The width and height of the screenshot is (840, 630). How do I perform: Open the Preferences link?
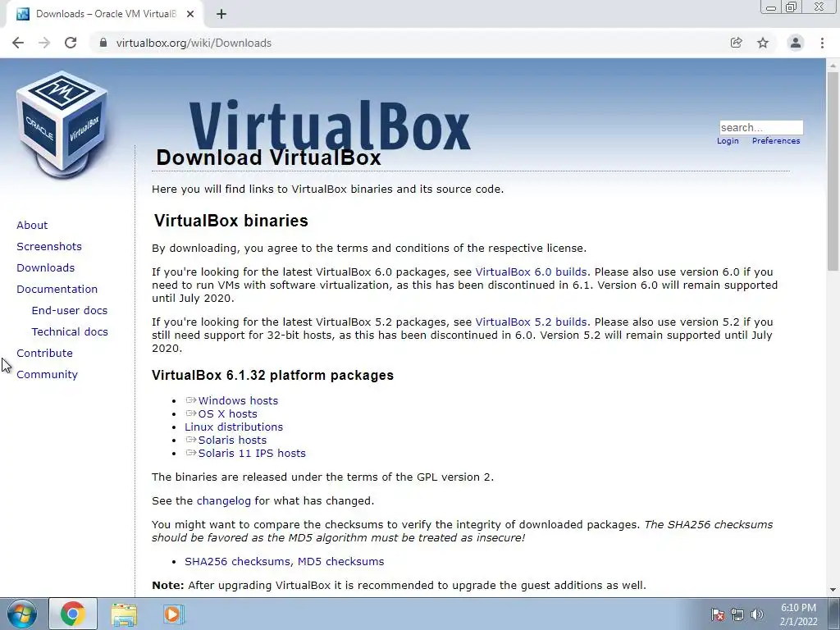click(x=776, y=141)
